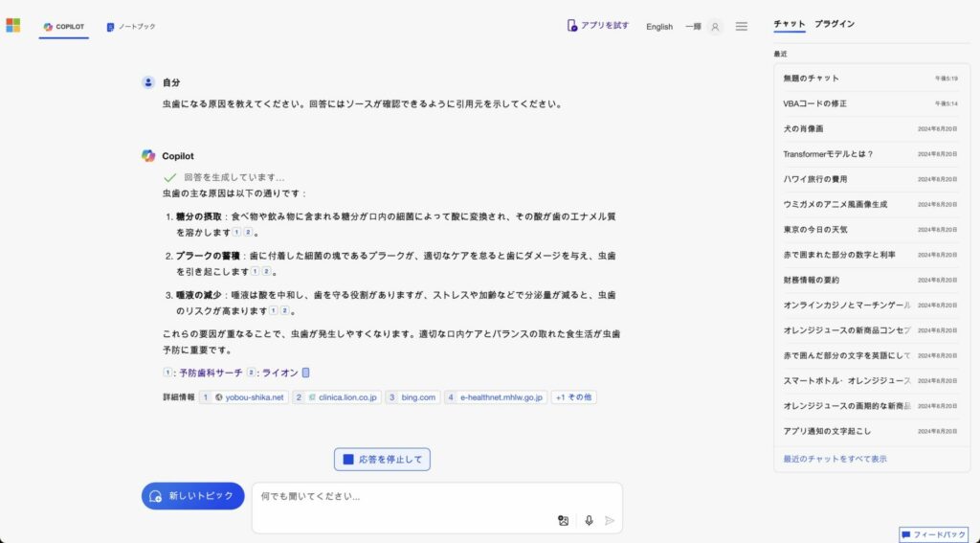
Task: Open the 予防歯科サーチ source link
Action: 211,373
